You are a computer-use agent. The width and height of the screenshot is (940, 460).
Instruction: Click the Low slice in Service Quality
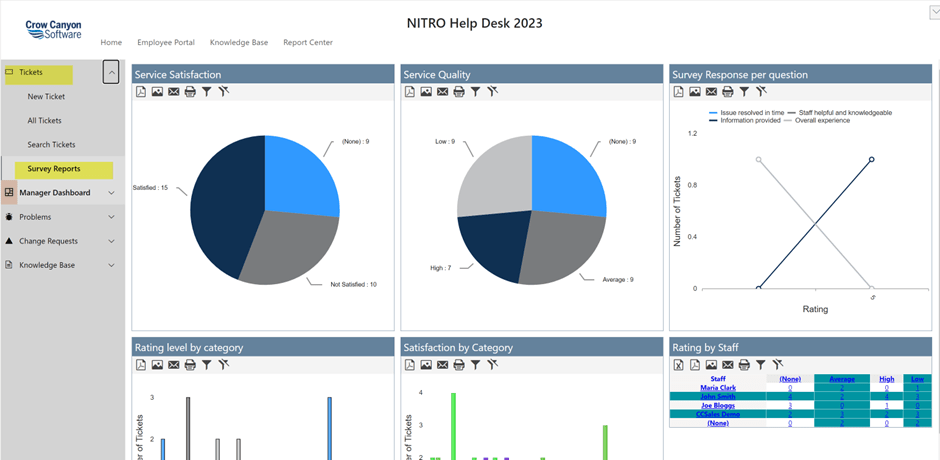coord(495,177)
